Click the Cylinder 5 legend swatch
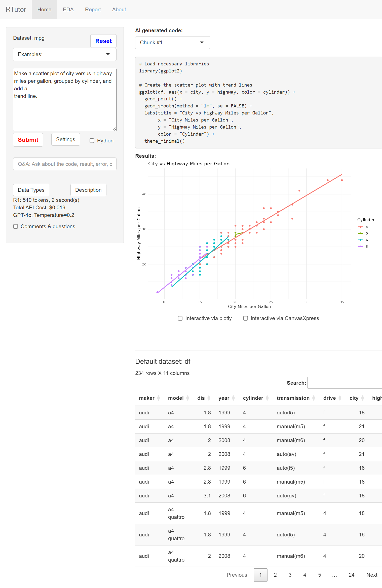 tap(361, 233)
